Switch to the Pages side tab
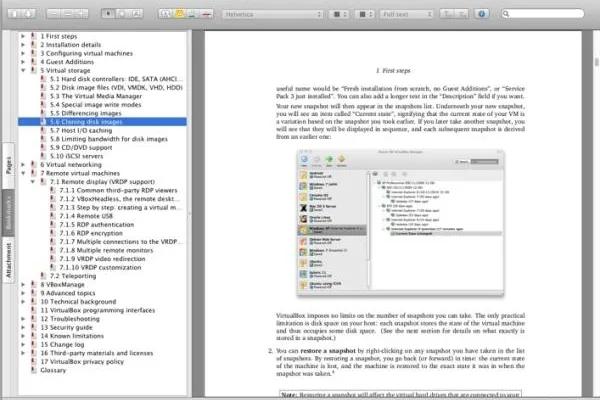This screenshot has height=400, width=600. coord(8,165)
